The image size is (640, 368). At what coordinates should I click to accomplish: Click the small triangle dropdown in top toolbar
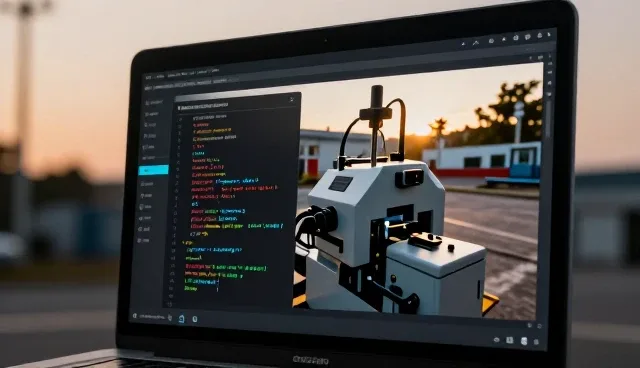pos(464,44)
